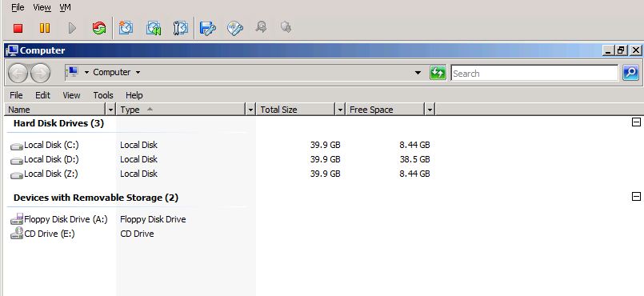Connect CD/DVD device using the disc-wrench icon

[235, 28]
